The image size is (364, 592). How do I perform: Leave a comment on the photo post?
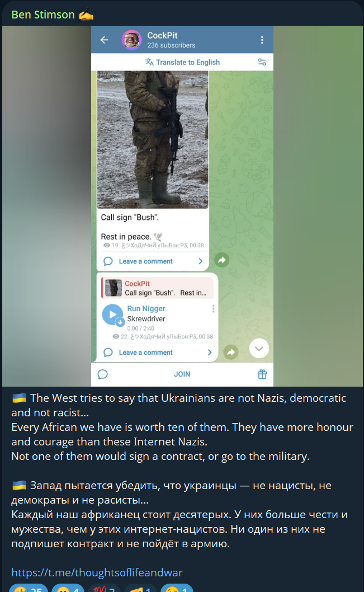click(145, 261)
